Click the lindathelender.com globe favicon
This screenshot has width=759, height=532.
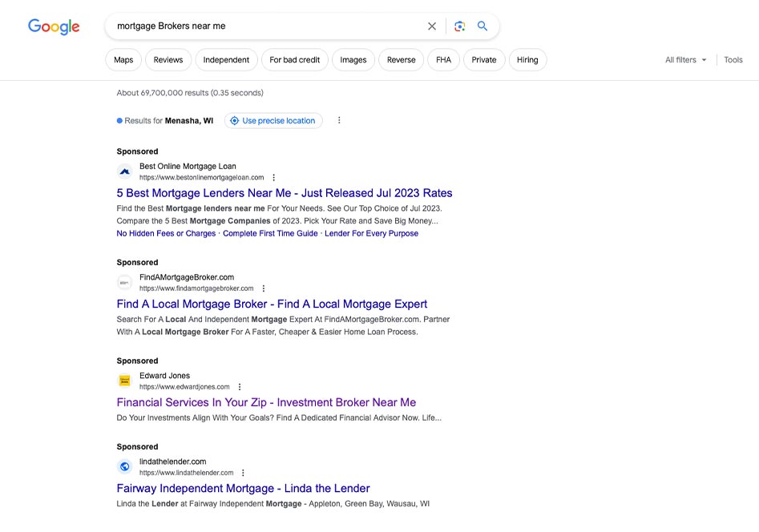tap(125, 466)
